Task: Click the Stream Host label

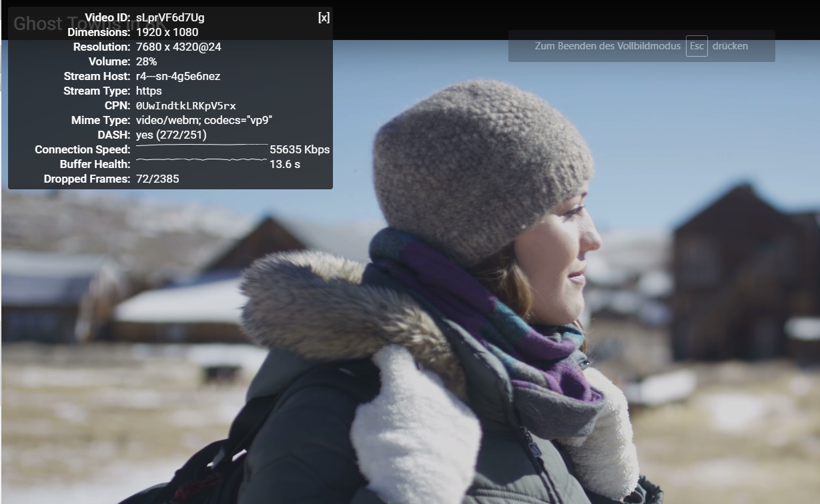Action: click(97, 76)
